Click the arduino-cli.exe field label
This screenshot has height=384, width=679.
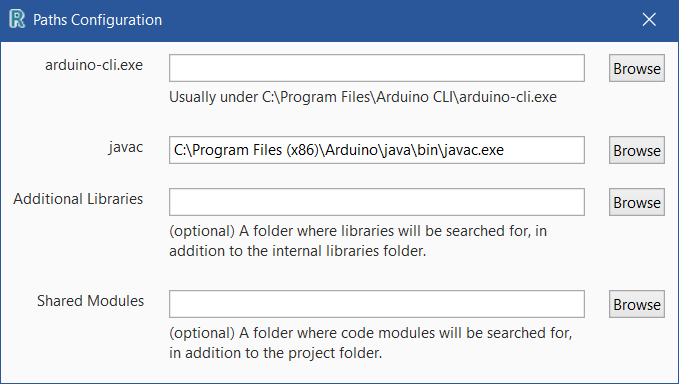pos(94,65)
